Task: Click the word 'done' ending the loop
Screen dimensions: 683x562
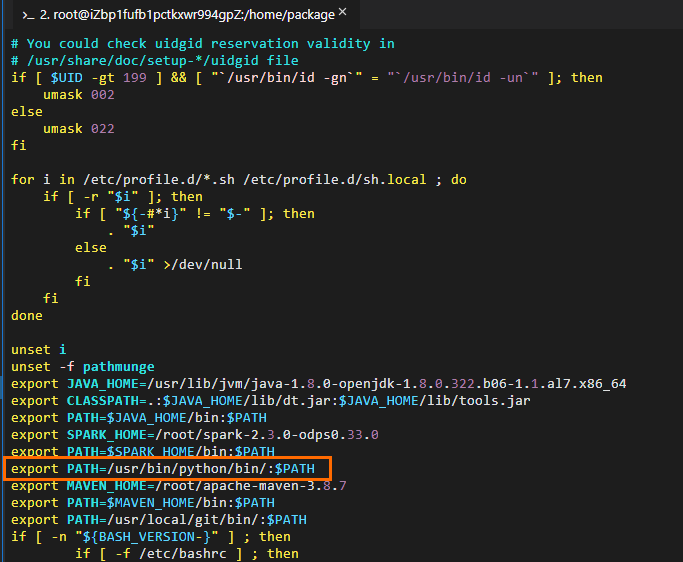Action: (27, 316)
